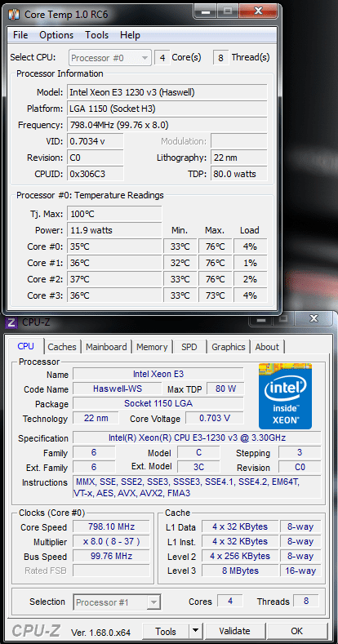
Task: Click the CPU-Z Name field 'Intel Xeon E3'
Action: (158, 374)
